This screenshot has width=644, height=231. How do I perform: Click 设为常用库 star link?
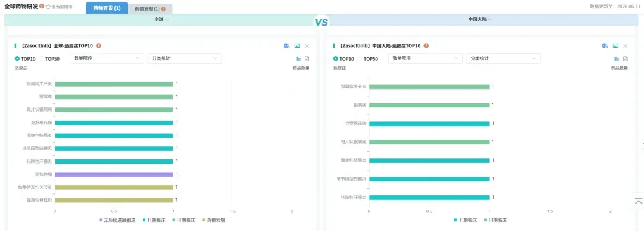58,7
